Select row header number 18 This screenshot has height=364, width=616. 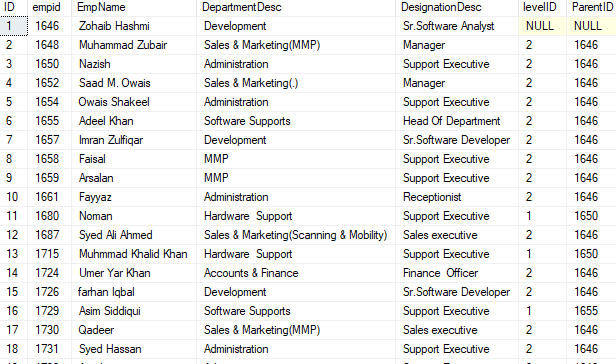click(x=14, y=349)
